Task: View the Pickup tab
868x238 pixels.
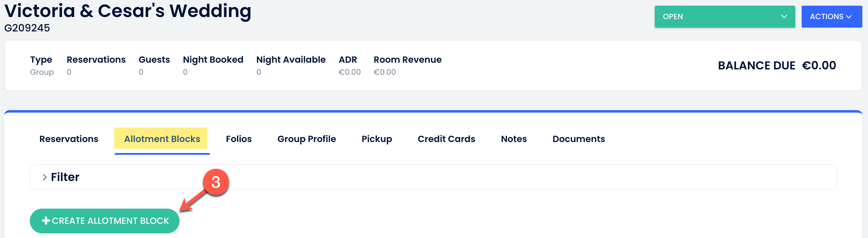Action: tap(377, 139)
